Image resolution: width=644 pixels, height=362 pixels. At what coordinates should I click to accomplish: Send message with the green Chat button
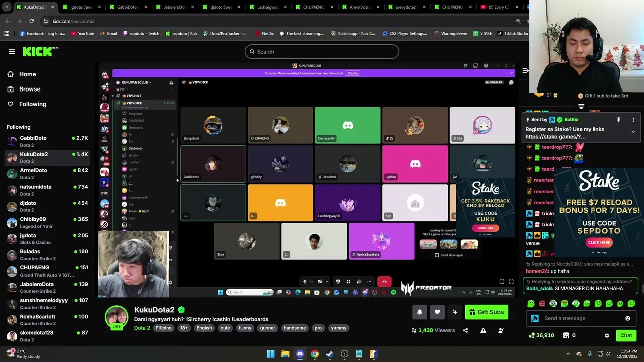pyautogui.click(x=626, y=335)
